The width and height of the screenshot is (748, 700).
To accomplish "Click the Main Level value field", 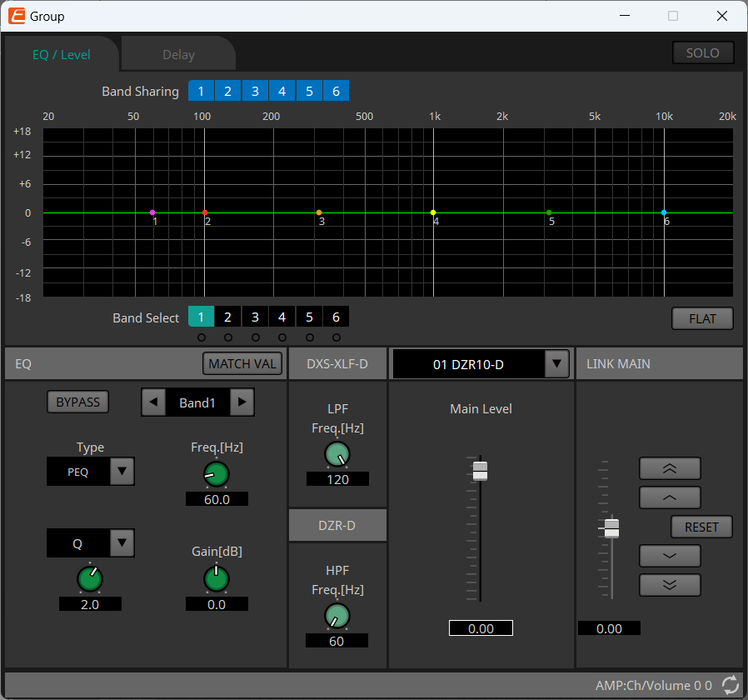I will point(481,628).
